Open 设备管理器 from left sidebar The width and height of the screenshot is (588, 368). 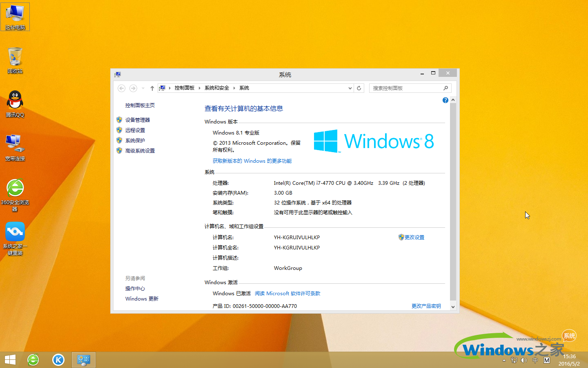[x=138, y=120]
